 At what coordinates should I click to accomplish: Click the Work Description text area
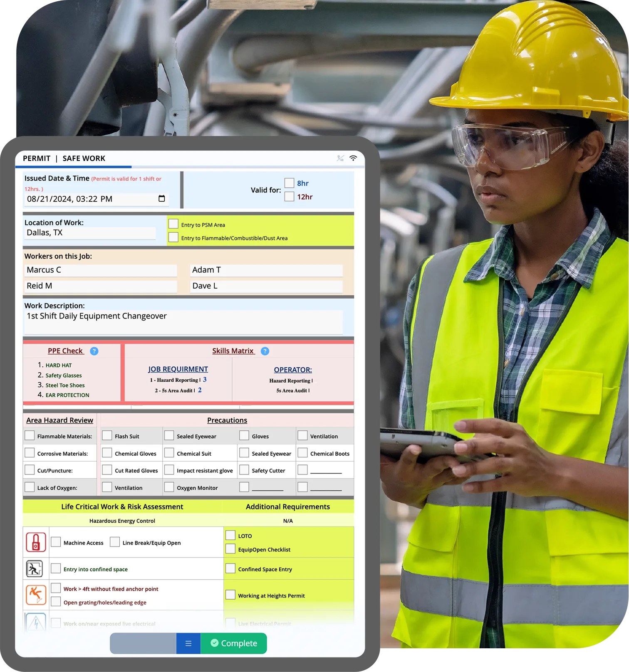(183, 321)
